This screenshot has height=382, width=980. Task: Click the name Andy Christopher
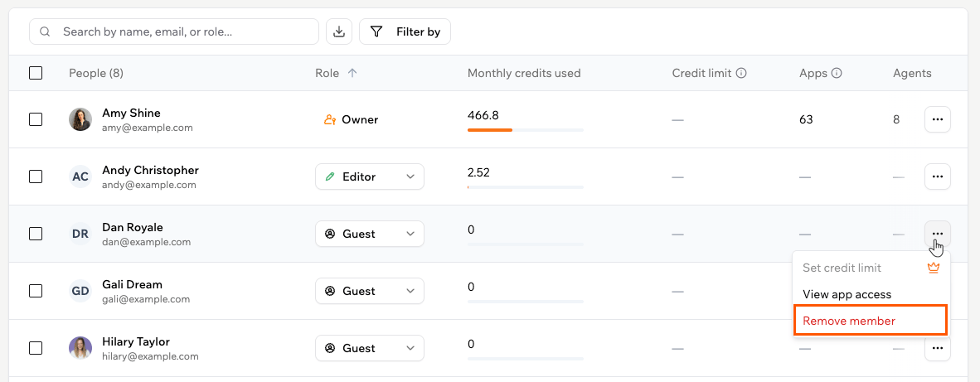pyautogui.click(x=150, y=170)
